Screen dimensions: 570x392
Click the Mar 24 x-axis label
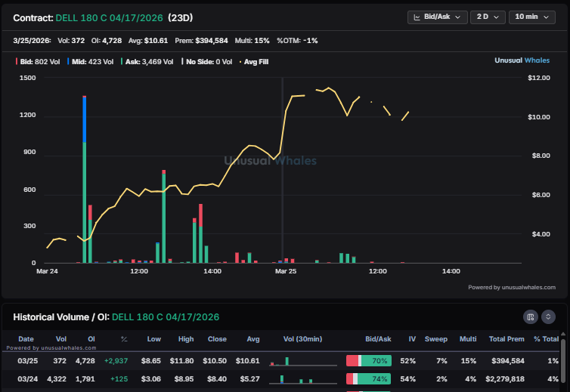pyautogui.click(x=47, y=271)
